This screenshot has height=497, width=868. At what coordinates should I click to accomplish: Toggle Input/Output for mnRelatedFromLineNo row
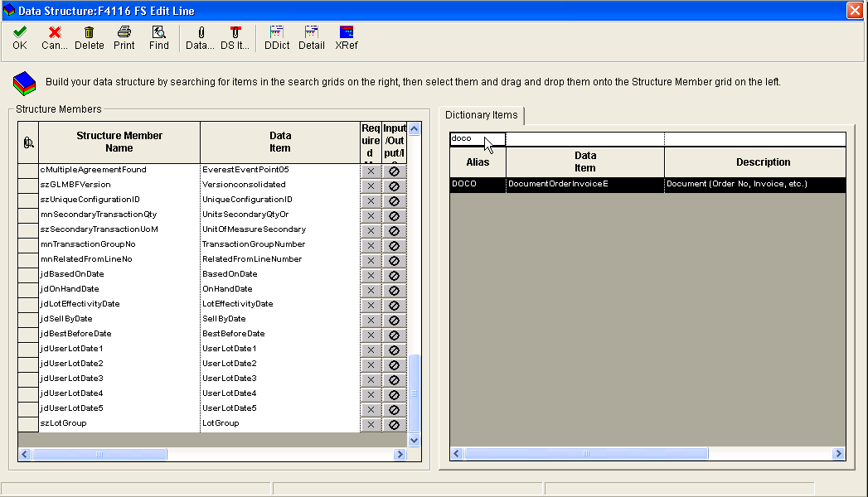click(x=394, y=261)
